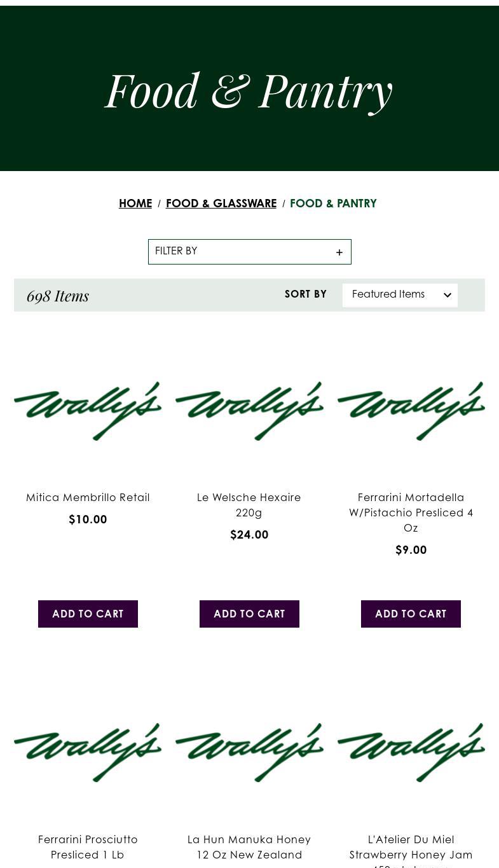The image size is (499, 868).
Task: Add Ferrarini Mortadella to cart
Action: pos(411,614)
